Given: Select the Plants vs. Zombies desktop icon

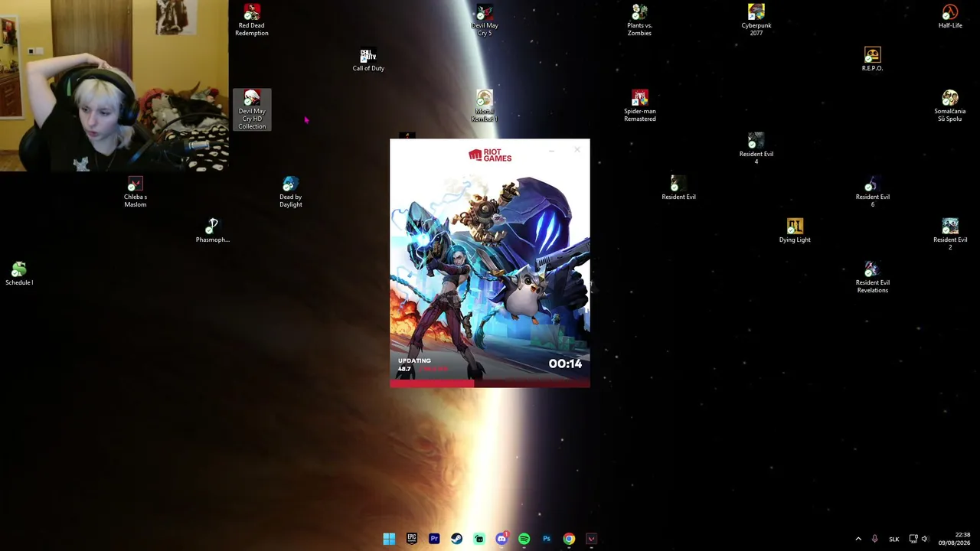Looking at the screenshot, I should (x=639, y=20).
